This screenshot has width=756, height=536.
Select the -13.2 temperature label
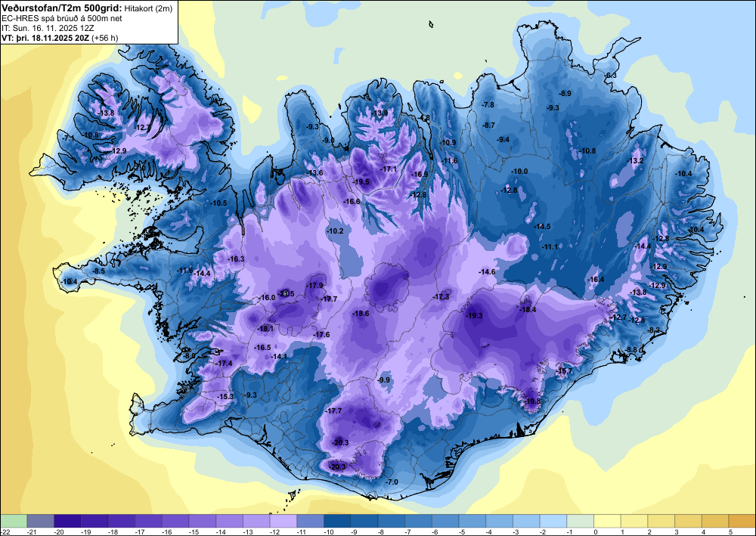(636, 160)
